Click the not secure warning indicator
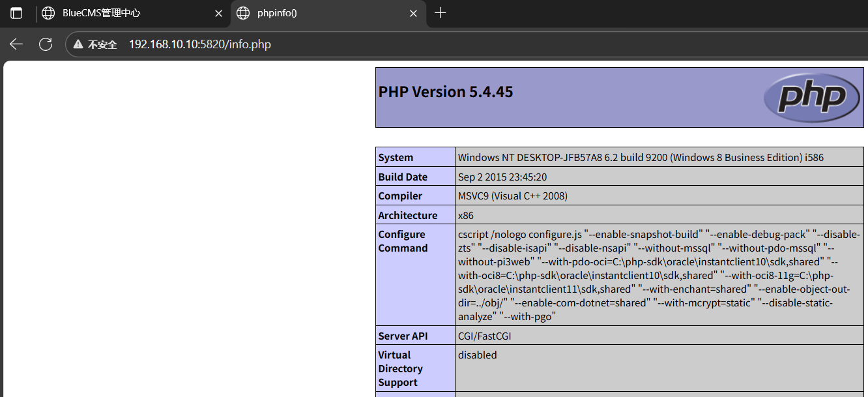The height and width of the screenshot is (397, 868). pyautogui.click(x=96, y=45)
